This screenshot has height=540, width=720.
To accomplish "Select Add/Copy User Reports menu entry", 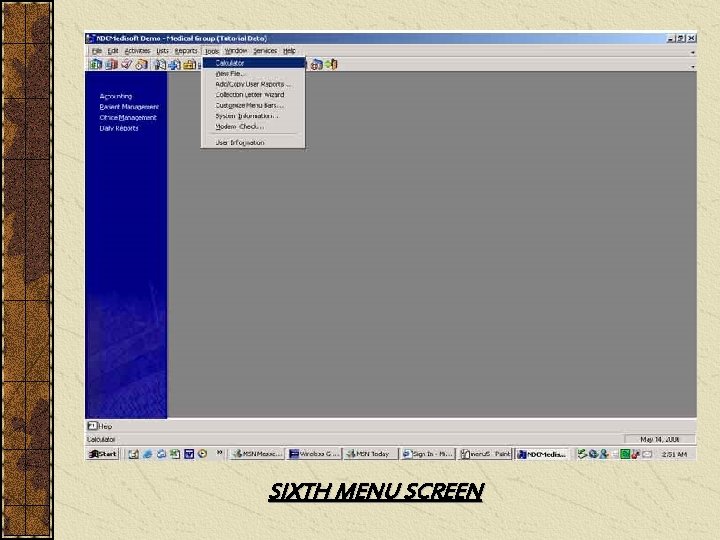I will [253, 84].
